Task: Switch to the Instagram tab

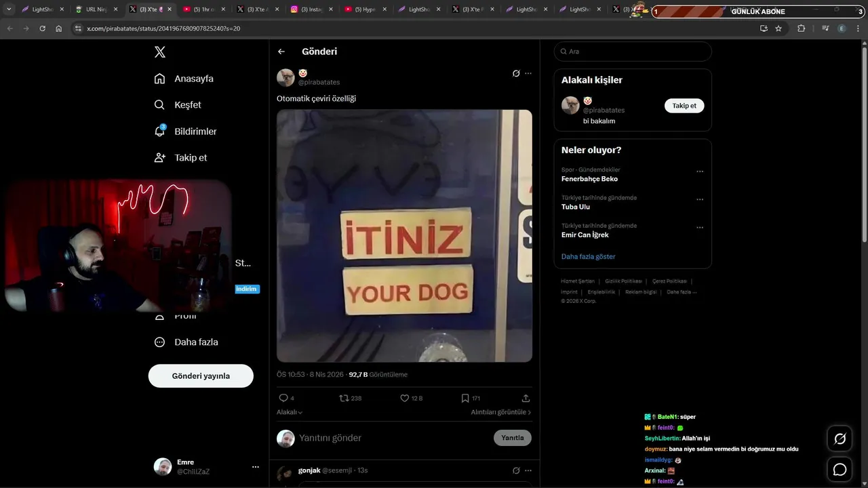Action: coord(311,9)
